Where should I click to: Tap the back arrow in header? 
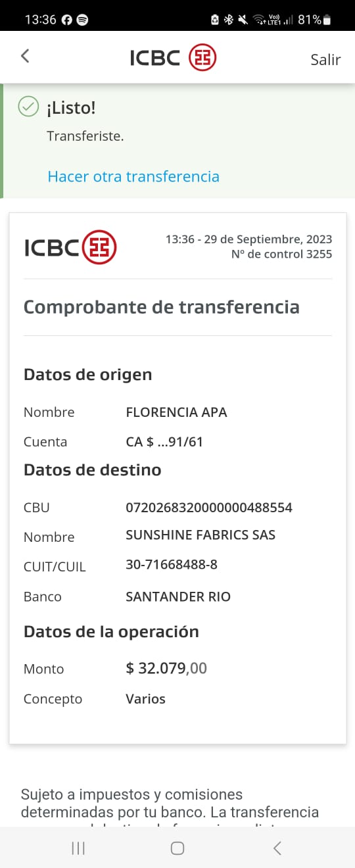25,57
